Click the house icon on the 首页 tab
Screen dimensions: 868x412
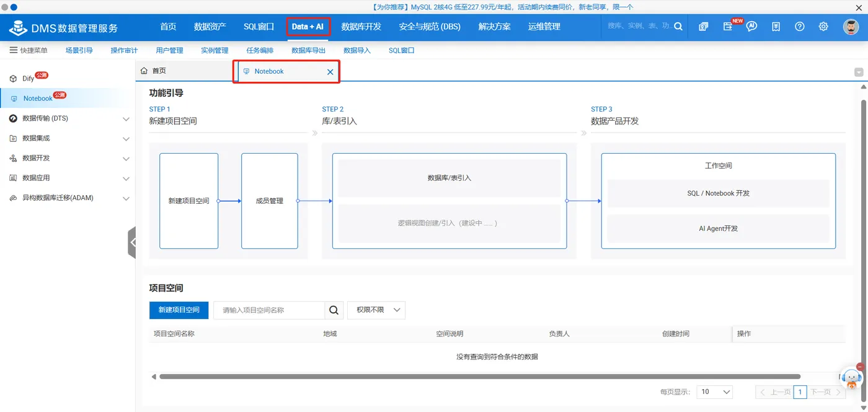coord(144,71)
